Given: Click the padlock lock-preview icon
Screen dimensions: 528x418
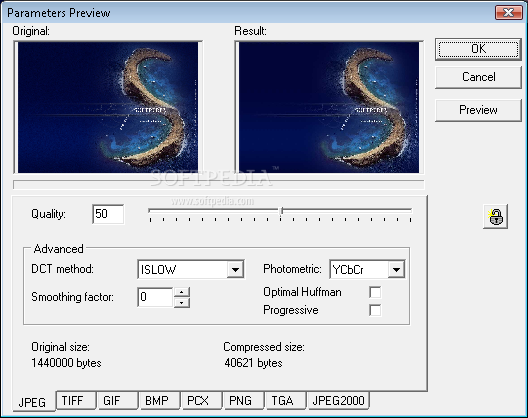Looking at the screenshot, I should click(495, 217).
